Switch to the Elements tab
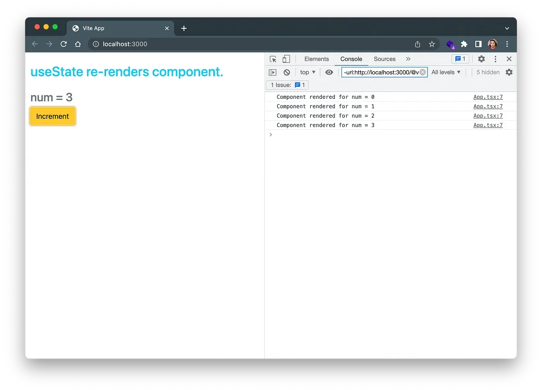The image size is (542, 392). click(x=316, y=59)
